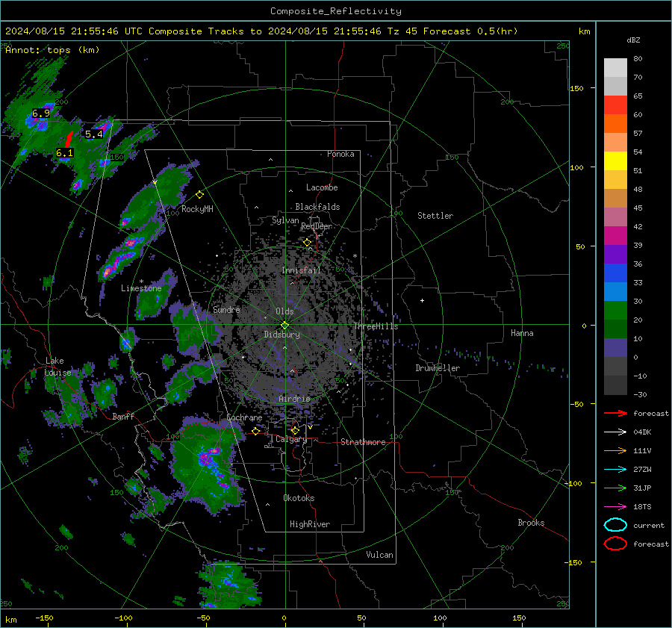
Task: Click the yellow diamond marker above Calgary
Action: click(x=295, y=430)
